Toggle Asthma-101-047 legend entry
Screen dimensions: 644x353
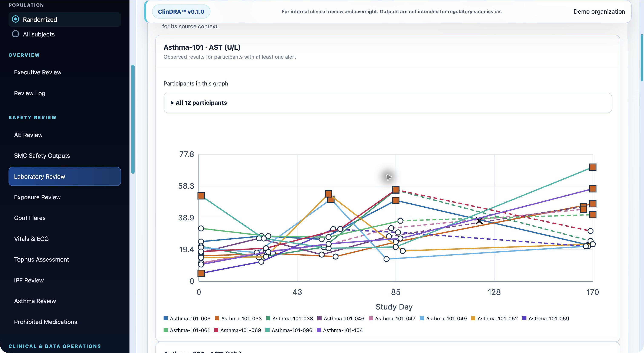pos(392,318)
